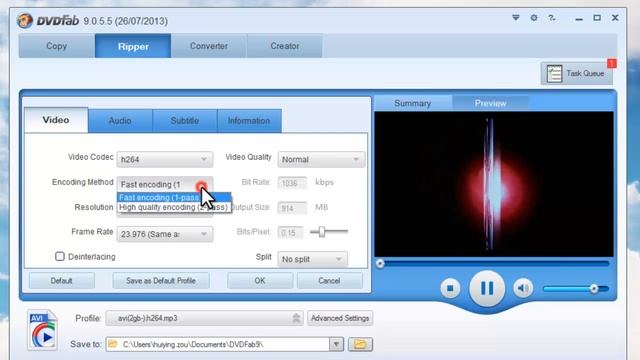Screen dimensions: 640x360
Task: Switch to the Converter tab
Action: tap(209, 46)
